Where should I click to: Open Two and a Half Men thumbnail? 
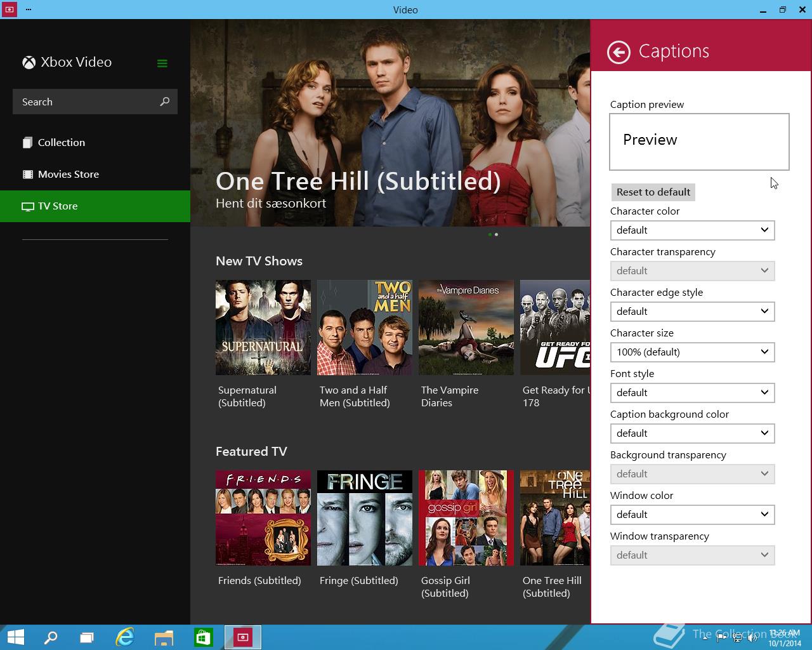(x=365, y=328)
